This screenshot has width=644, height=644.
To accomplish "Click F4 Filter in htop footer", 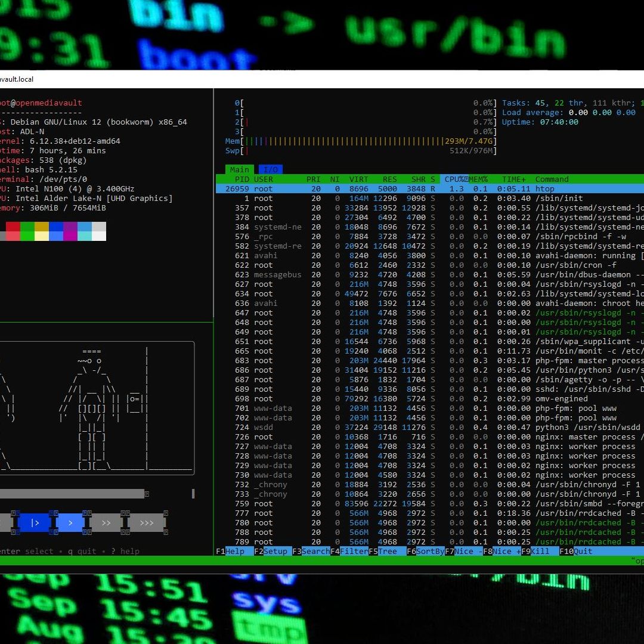I will coord(349,551).
